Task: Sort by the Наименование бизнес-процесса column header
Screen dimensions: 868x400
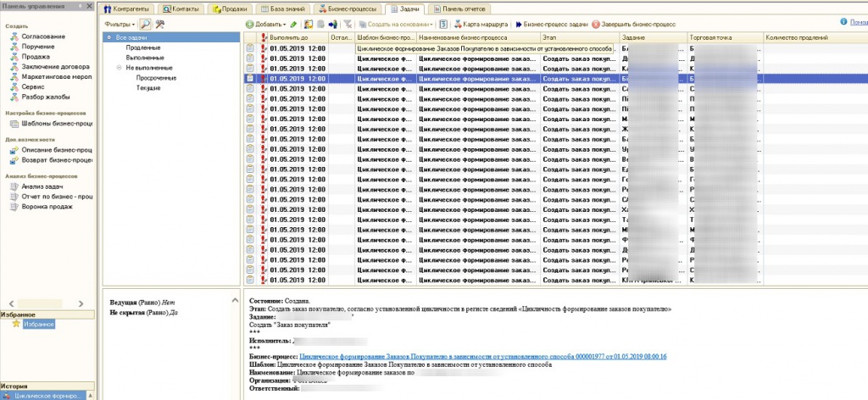Action: point(478,37)
